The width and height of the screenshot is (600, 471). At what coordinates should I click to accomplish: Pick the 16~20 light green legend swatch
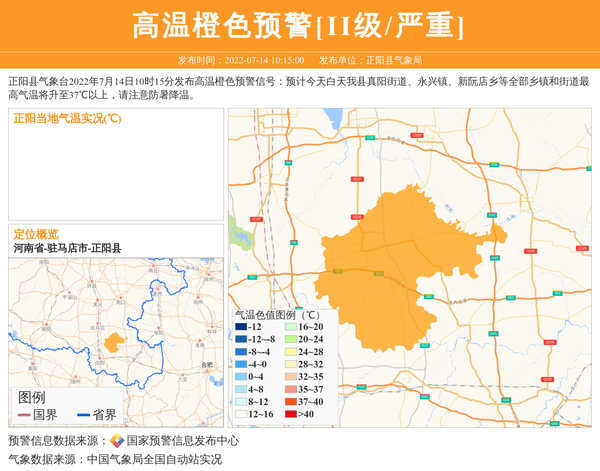[x=289, y=327]
